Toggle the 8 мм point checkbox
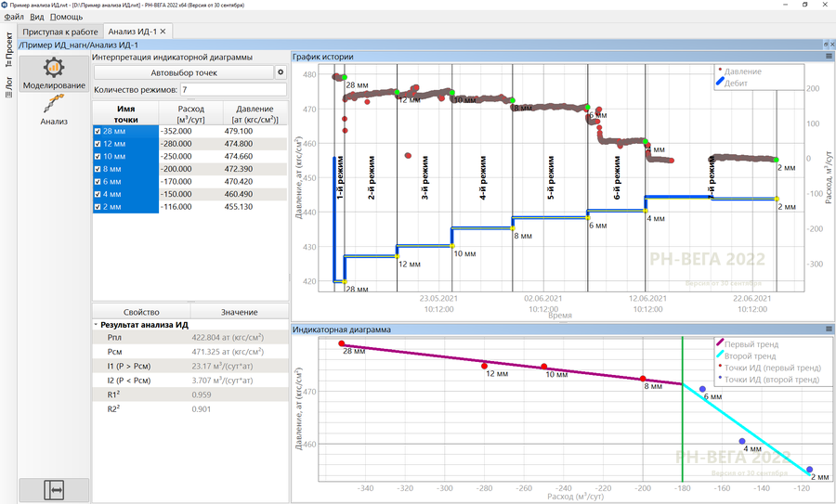 tap(98, 170)
